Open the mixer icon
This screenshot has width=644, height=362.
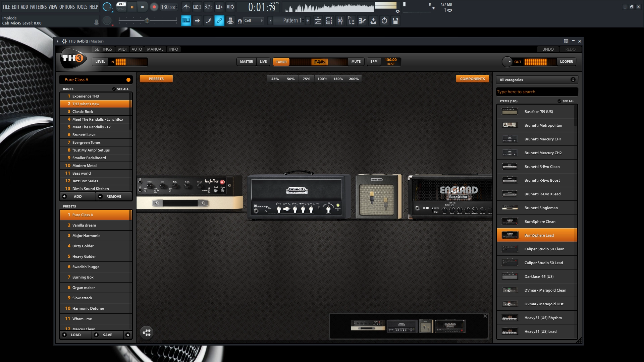(340, 21)
